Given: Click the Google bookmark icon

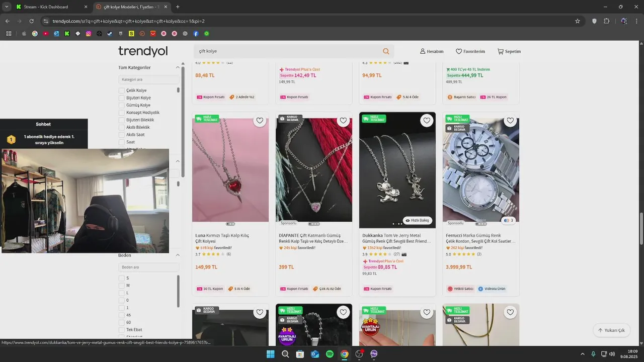Looking at the screenshot, I should [35, 34].
